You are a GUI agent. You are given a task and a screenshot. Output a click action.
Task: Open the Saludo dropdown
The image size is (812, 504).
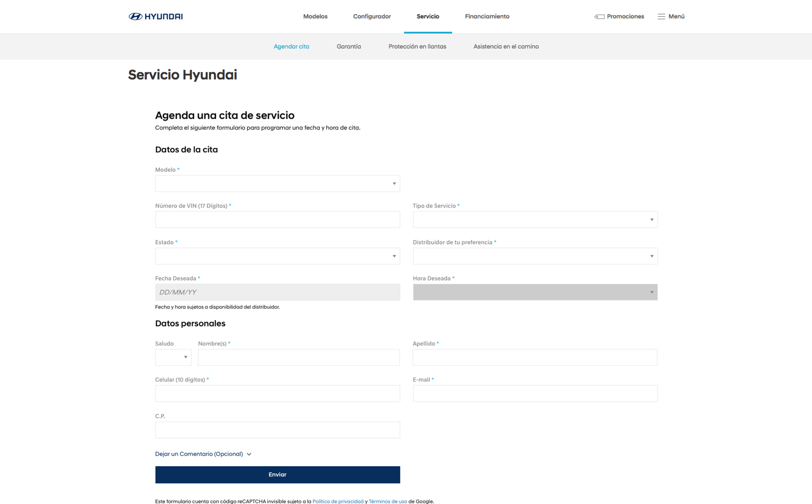pos(173,357)
